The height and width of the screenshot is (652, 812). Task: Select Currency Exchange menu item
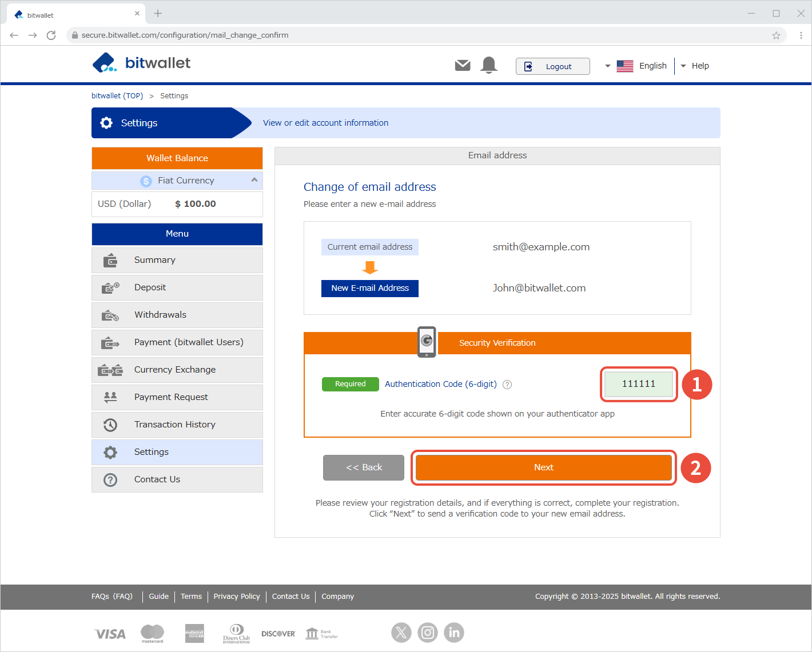click(x=177, y=370)
